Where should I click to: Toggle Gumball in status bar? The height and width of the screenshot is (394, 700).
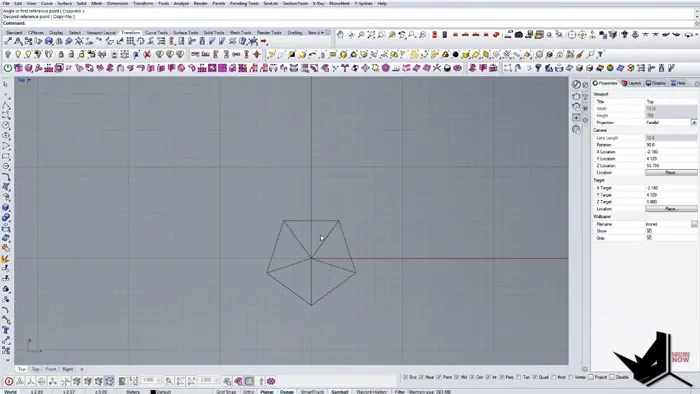pos(339,392)
